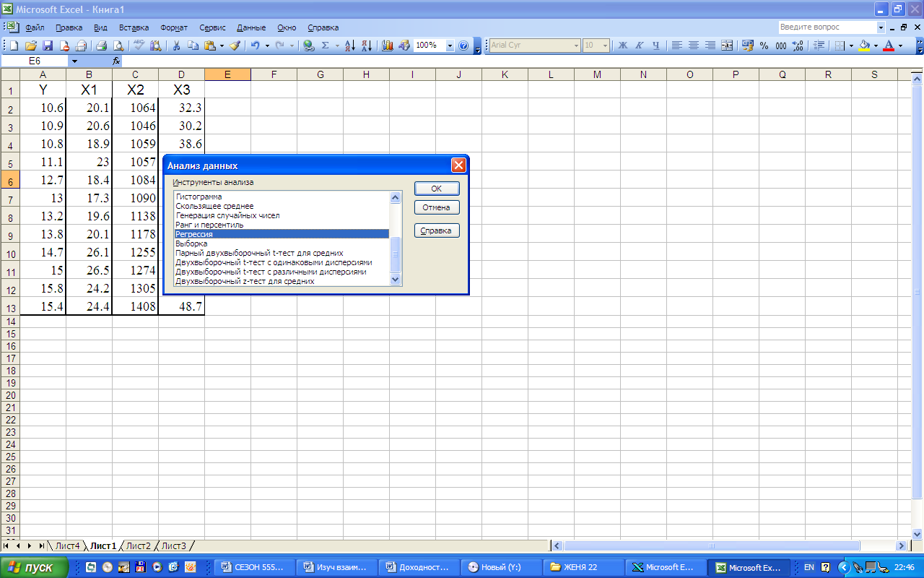
Task: Sort ascending with the A-Z icon
Action: [350, 46]
